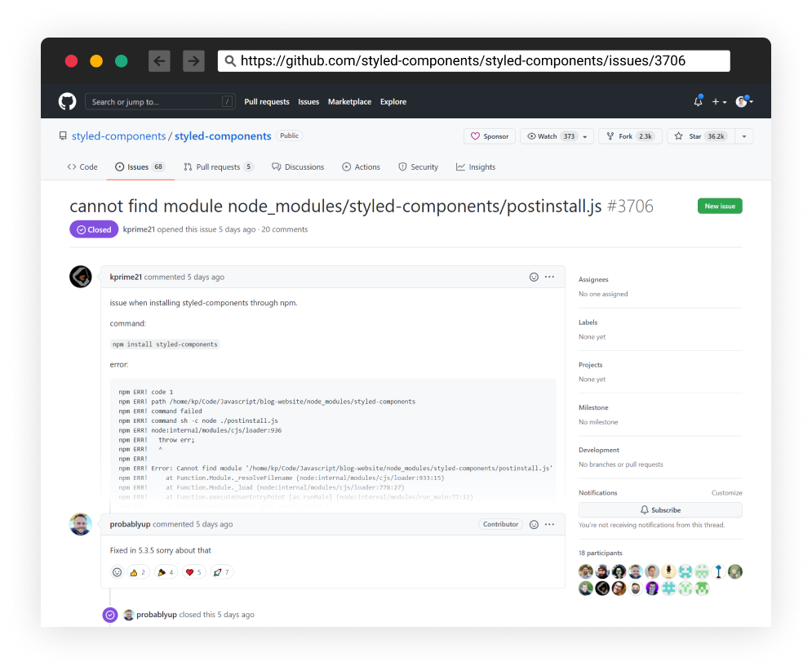Open the more options menu on probablyup's comment
Viewport: 812px width, 671px height.
[x=549, y=524]
